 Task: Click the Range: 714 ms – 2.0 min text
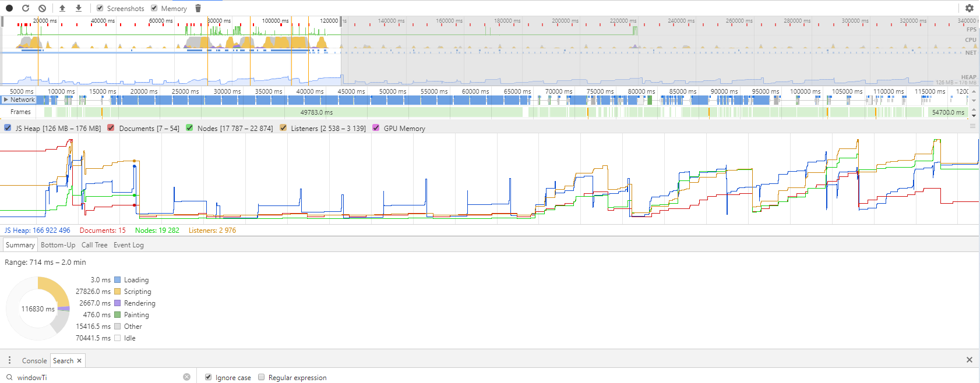[45, 263]
